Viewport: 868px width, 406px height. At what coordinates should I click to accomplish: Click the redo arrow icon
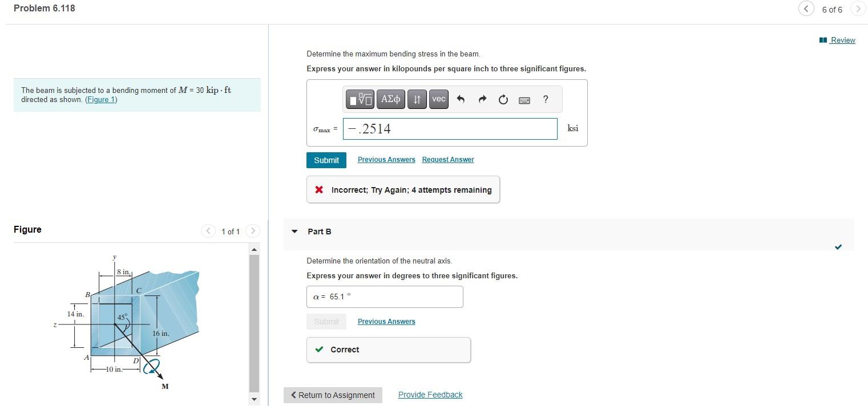(x=482, y=100)
